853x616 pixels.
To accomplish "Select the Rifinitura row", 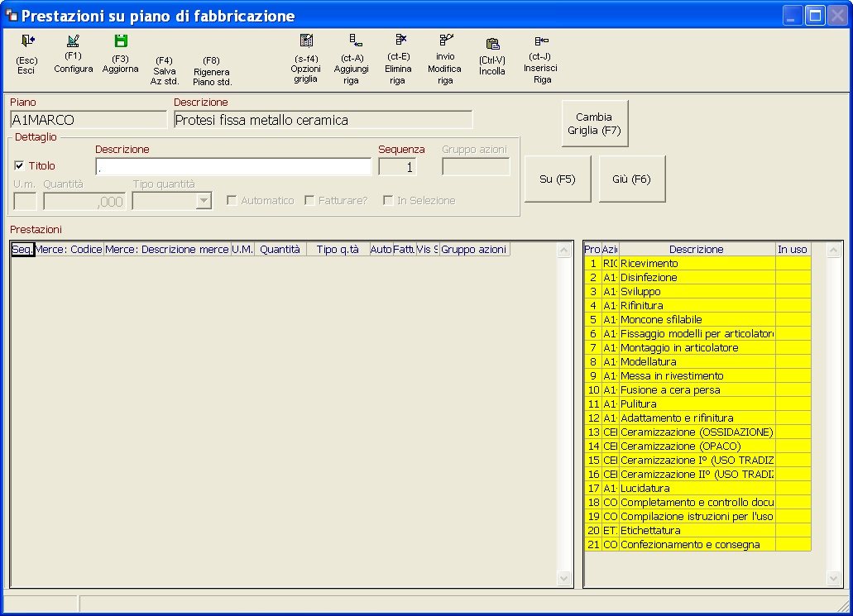I will point(697,306).
